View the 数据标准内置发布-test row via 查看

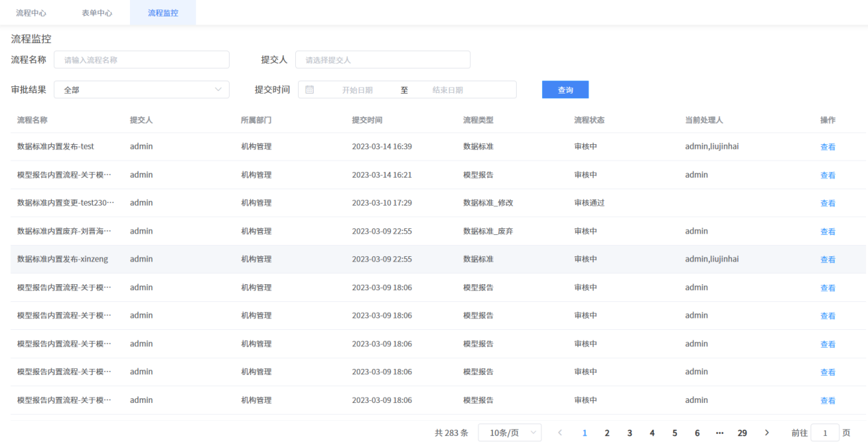click(828, 147)
